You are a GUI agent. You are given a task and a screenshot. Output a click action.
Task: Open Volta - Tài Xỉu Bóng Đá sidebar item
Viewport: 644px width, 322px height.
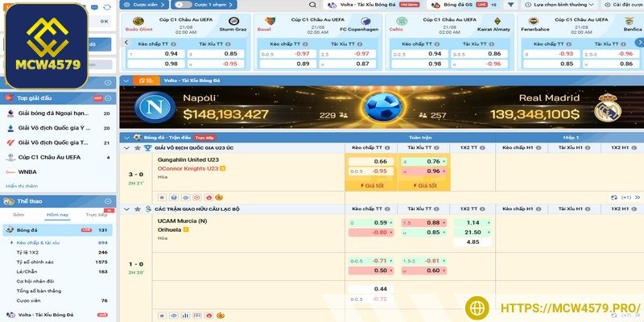58,315
